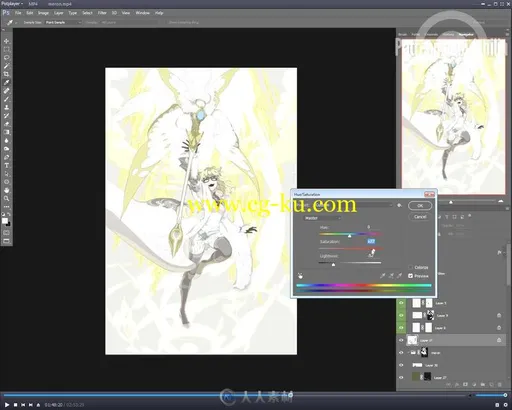This screenshot has width=512, height=410.
Task: Select the Crop tool
Action: 6,74
